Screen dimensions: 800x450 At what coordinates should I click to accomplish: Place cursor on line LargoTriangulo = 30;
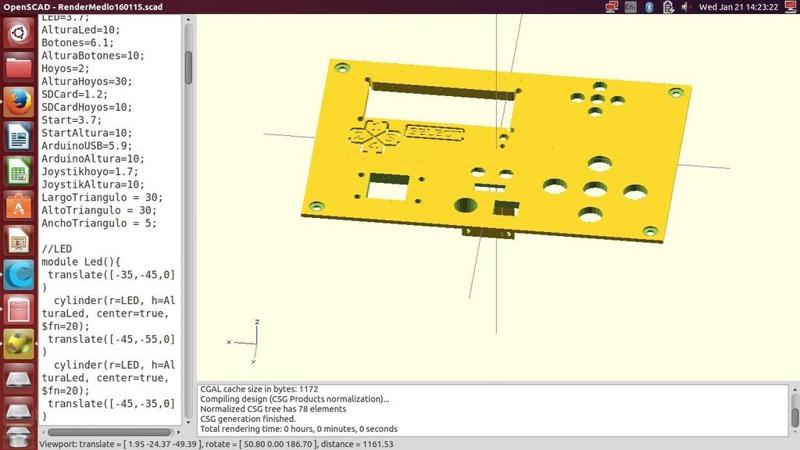click(x=102, y=197)
